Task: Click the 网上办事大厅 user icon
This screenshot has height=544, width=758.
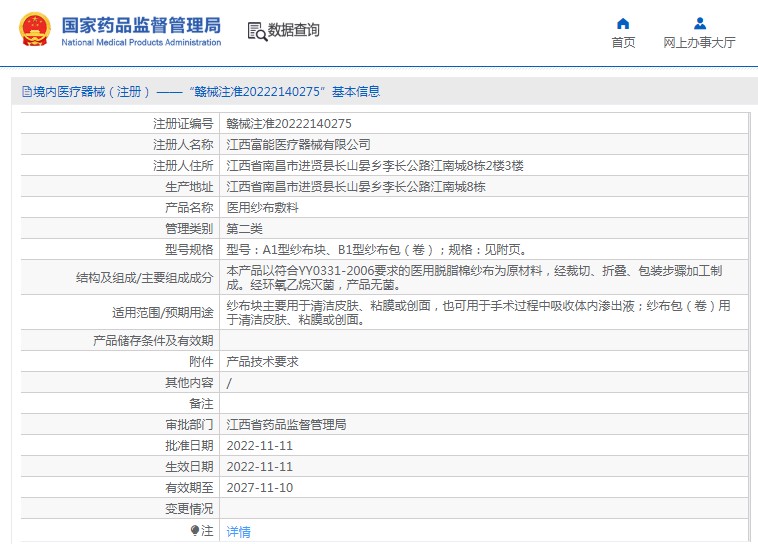Action: coord(700,23)
